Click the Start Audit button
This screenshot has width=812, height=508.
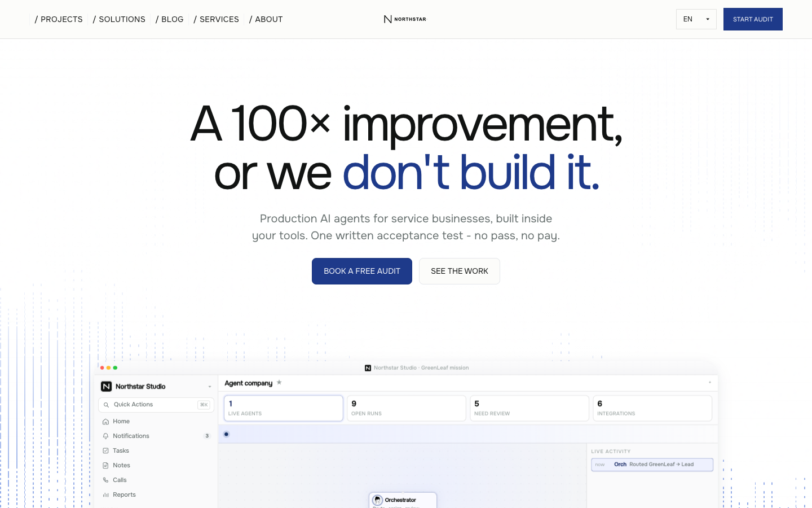pyautogui.click(x=753, y=19)
